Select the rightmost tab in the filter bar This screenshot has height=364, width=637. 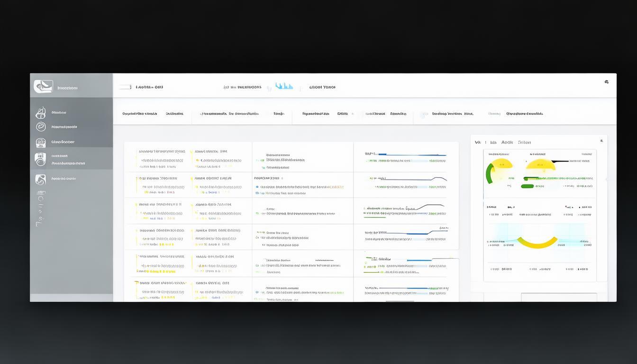[x=524, y=114]
